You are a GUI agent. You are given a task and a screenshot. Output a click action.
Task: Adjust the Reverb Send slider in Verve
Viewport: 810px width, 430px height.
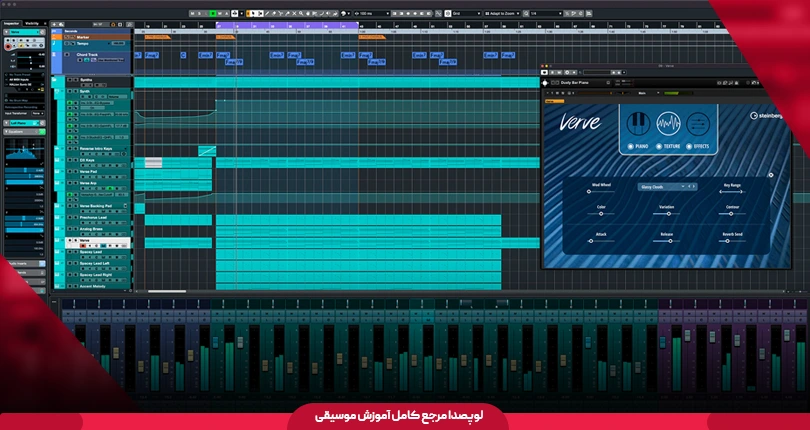tap(732, 241)
